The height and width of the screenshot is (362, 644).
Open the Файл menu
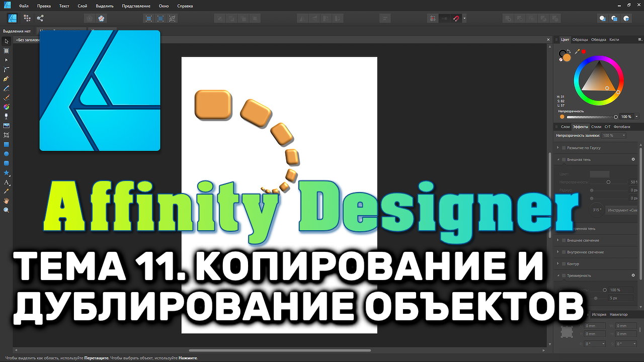(24, 6)
